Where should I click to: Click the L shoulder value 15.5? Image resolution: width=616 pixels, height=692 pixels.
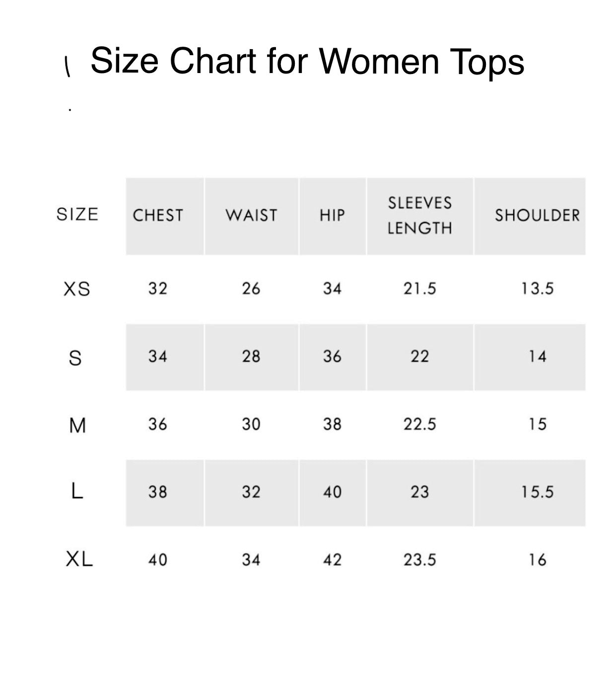537,492
